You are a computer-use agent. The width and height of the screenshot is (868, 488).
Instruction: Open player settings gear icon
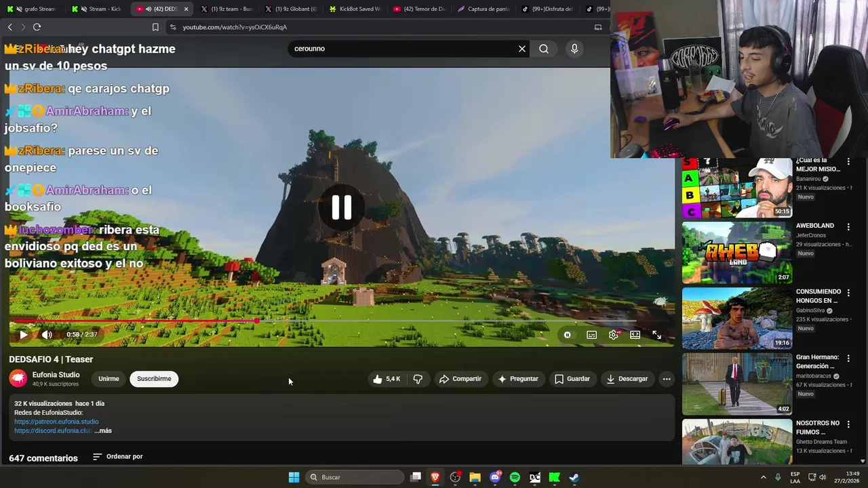pyautogui.click(x=613, y=335)
